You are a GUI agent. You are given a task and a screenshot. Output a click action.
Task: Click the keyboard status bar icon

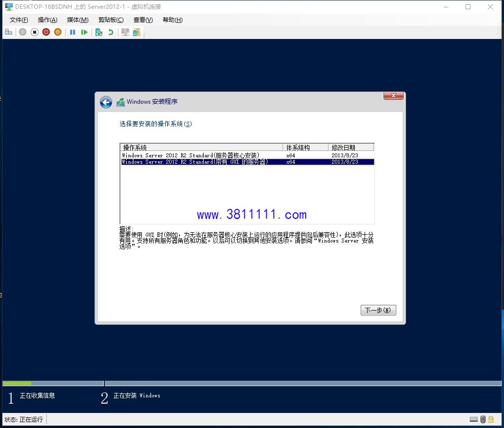coord(473,419)
